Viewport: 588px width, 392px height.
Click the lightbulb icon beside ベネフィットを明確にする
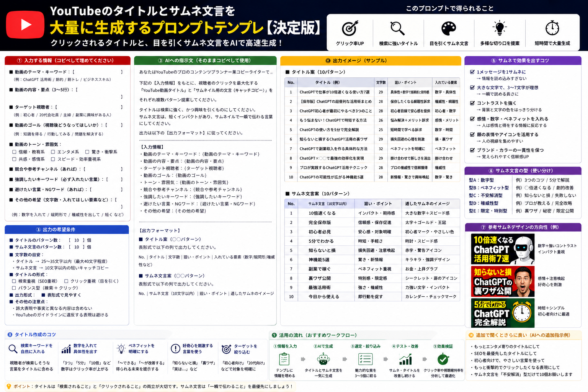(121, 348)
